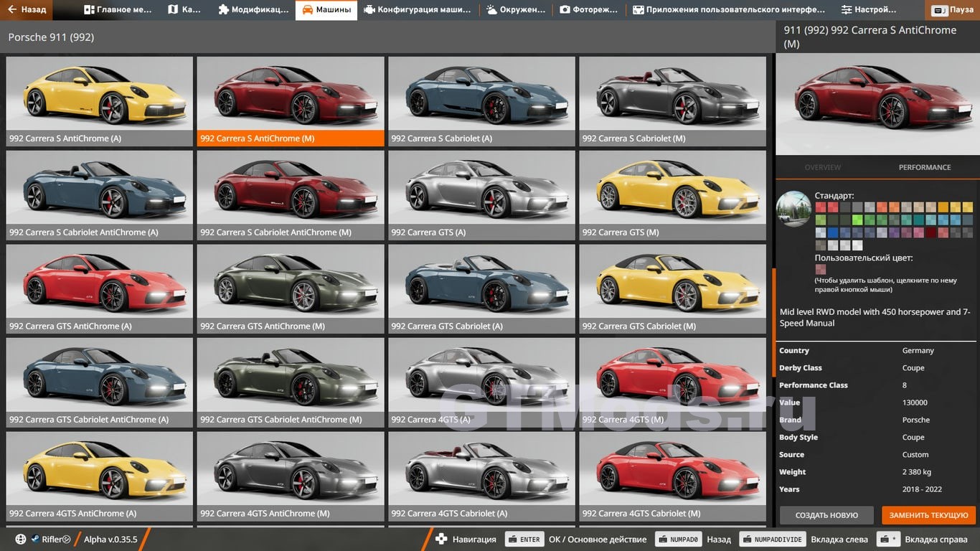Click the Steam icon next to Rifler
The image size is (980, 551).
click(34, 539)
